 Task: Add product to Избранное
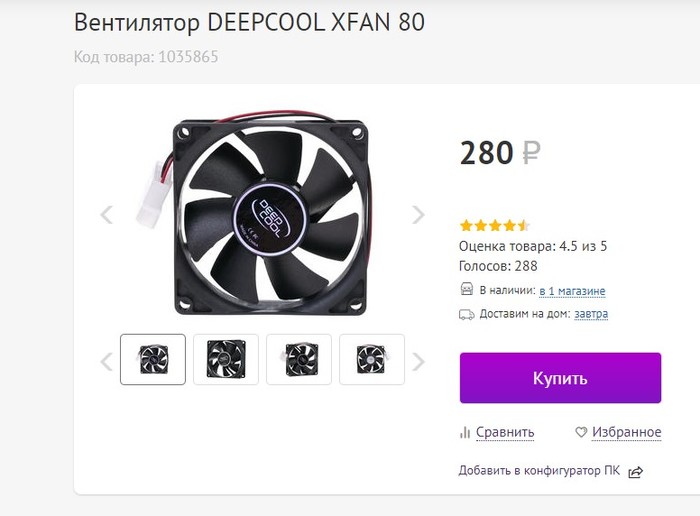click(626, 432)
